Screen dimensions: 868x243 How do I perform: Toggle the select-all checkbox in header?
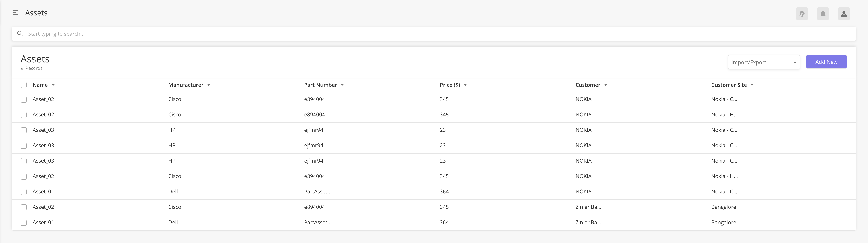coord(24,85)
